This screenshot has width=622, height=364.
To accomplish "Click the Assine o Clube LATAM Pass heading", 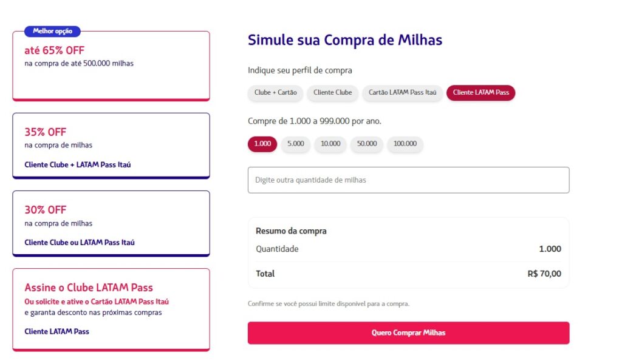I will click(x=89, y=288).
